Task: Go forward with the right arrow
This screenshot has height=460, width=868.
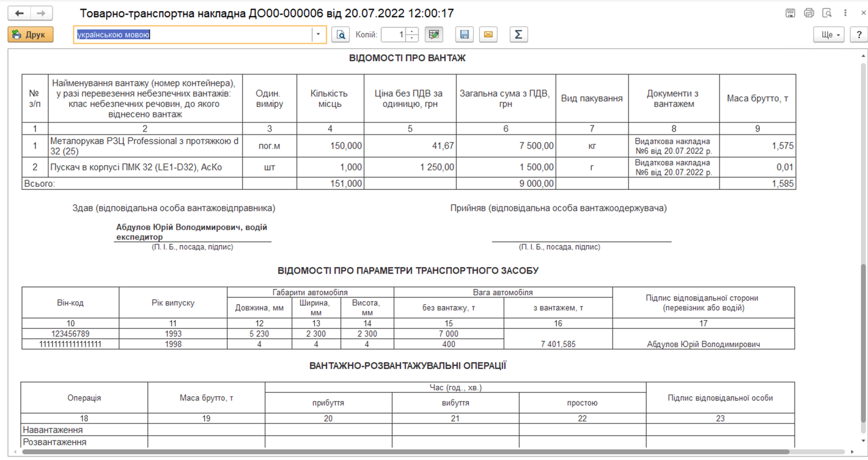Action: pyautogui.click(x=41, y=13)
